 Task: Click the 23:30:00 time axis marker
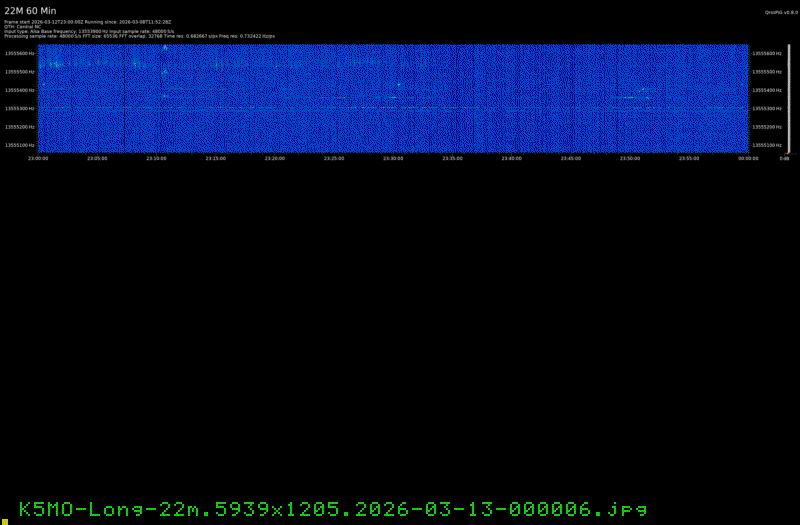[x=393, y=158]
